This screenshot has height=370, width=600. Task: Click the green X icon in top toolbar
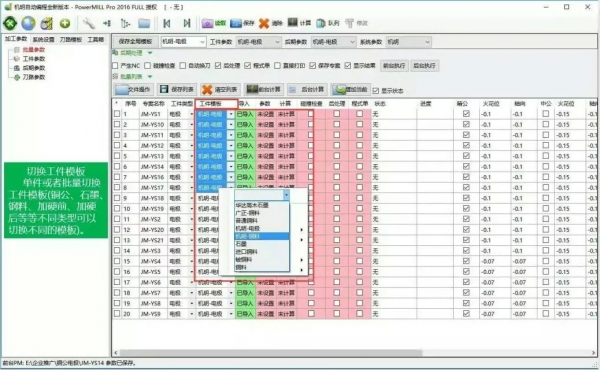pyautogui.click(x=10, y=23)
